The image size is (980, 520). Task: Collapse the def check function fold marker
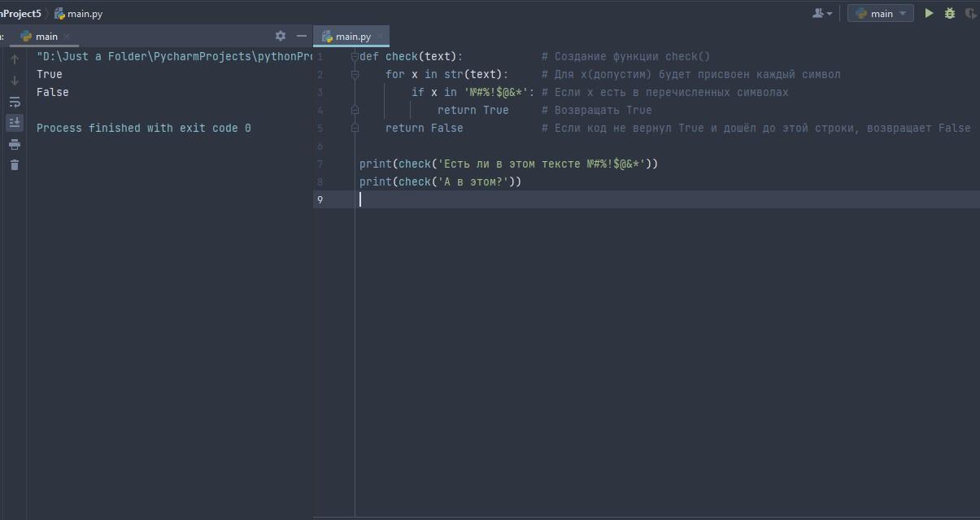click(355, 56)
